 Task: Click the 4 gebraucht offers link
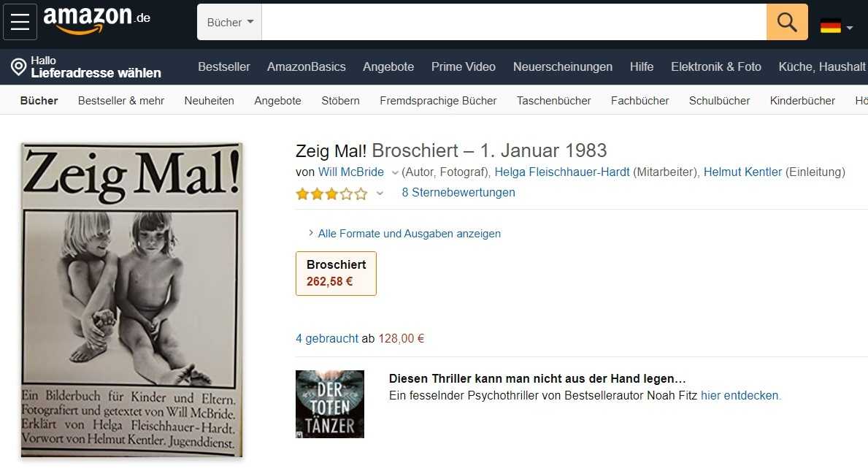point(327,338)
